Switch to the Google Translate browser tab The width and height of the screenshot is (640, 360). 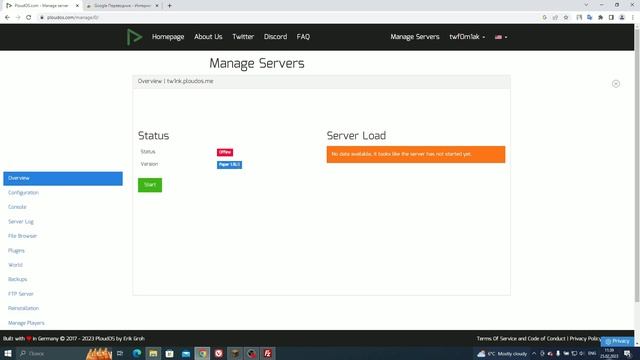pyautogui.click(x=121, y=6)
